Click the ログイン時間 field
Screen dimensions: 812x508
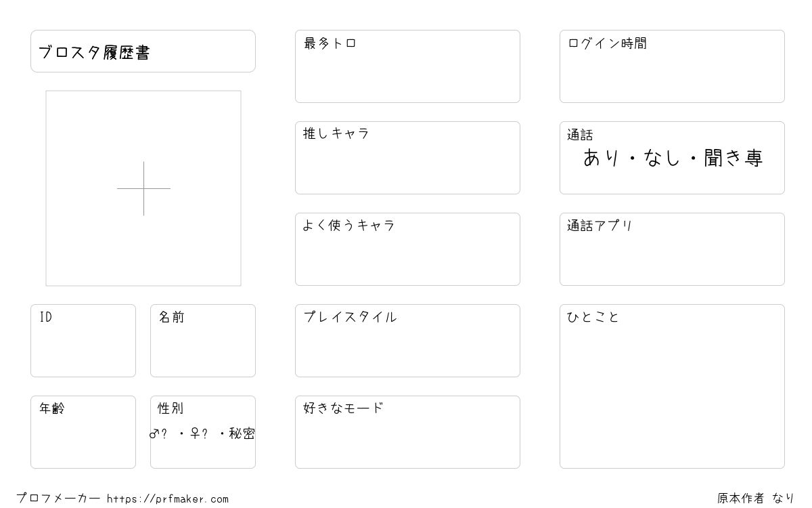pos(672,66)
